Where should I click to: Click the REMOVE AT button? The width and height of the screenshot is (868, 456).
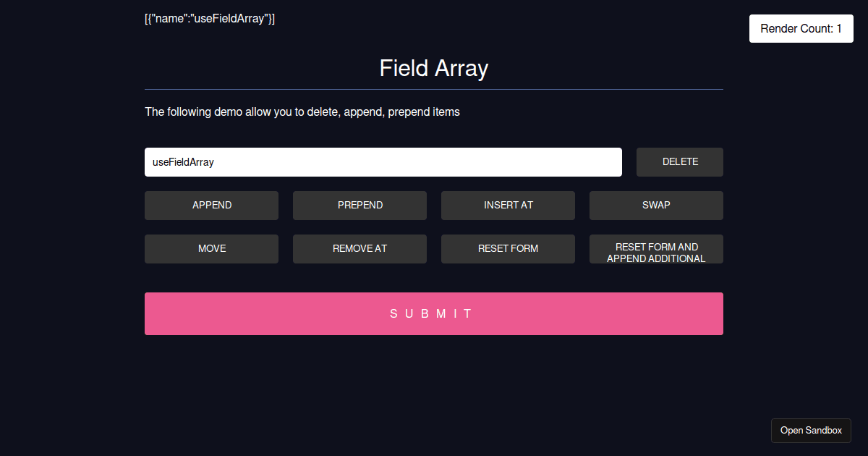(359, 248)
